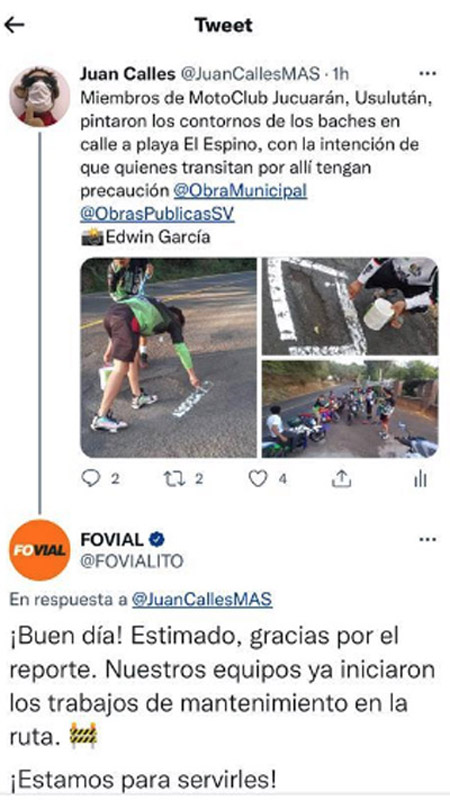This screenshot has width=450, height=800.
Task: Select the Juan Calles display name
Action: 128,74
